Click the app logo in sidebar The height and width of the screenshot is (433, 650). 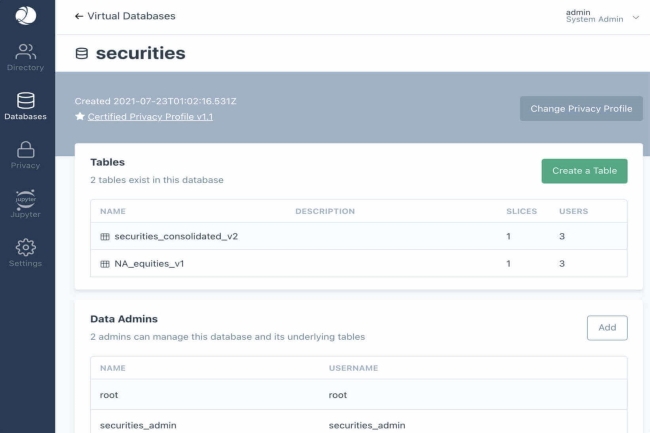[x=27, y=17]
